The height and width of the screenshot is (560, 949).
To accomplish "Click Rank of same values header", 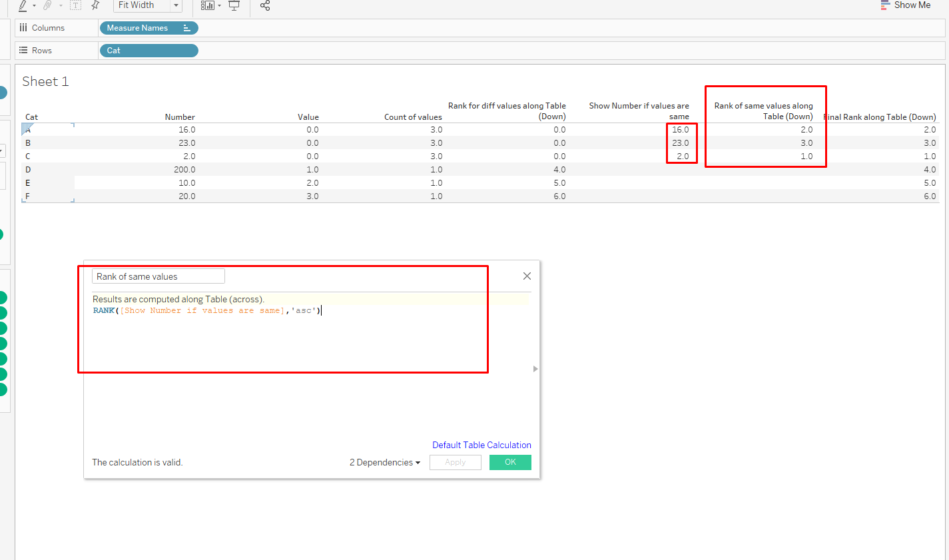I will tap(764, 111).
